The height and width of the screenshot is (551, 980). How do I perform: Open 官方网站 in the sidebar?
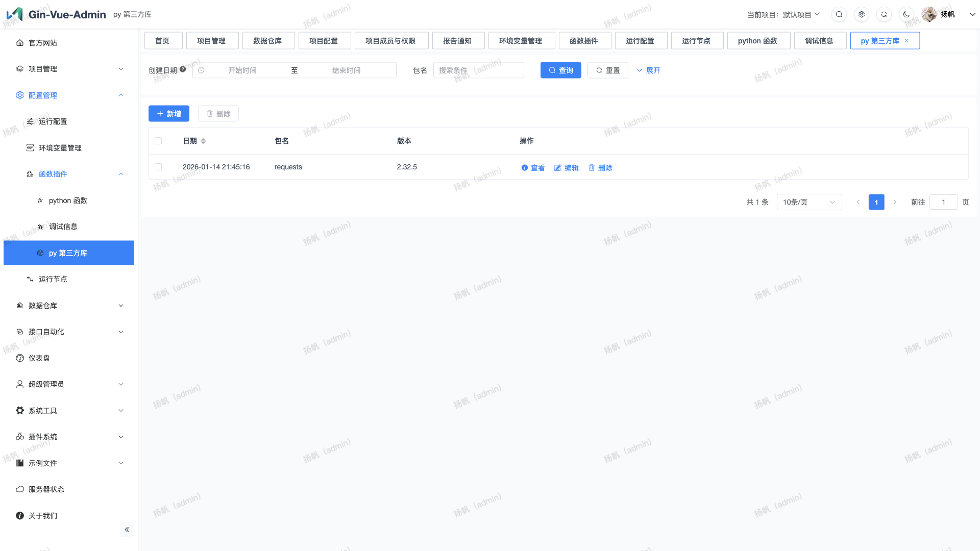(69, 43)
